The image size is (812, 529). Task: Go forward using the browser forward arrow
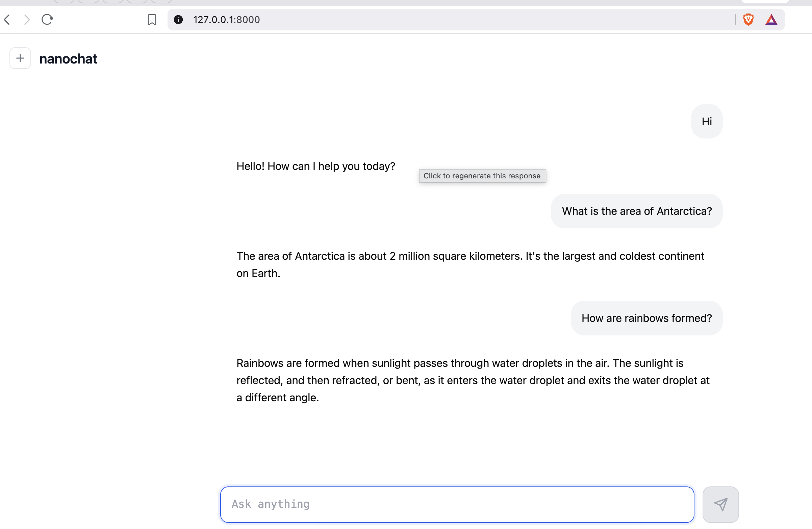27,20
